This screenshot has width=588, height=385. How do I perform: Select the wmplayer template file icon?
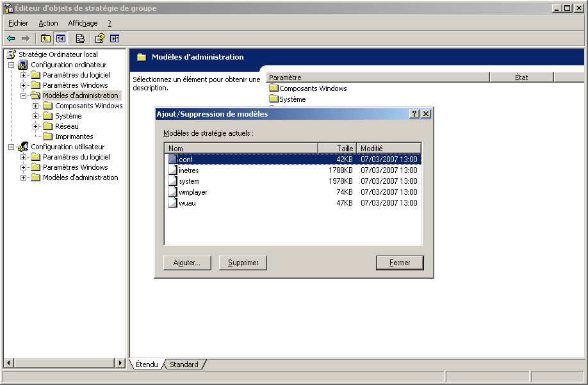(x=173, y=192)
